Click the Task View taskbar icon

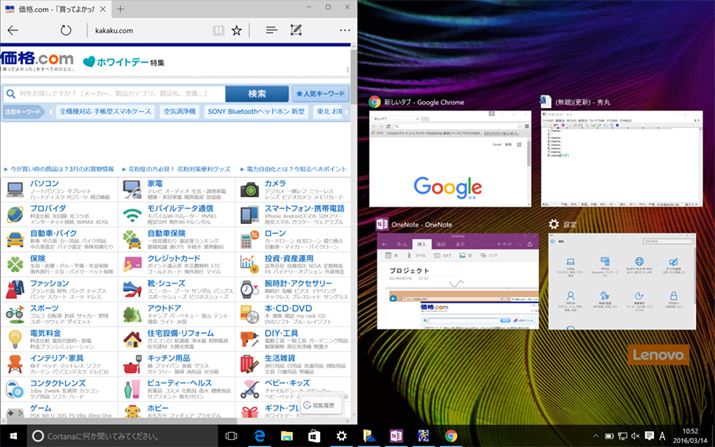click(230, 436)
